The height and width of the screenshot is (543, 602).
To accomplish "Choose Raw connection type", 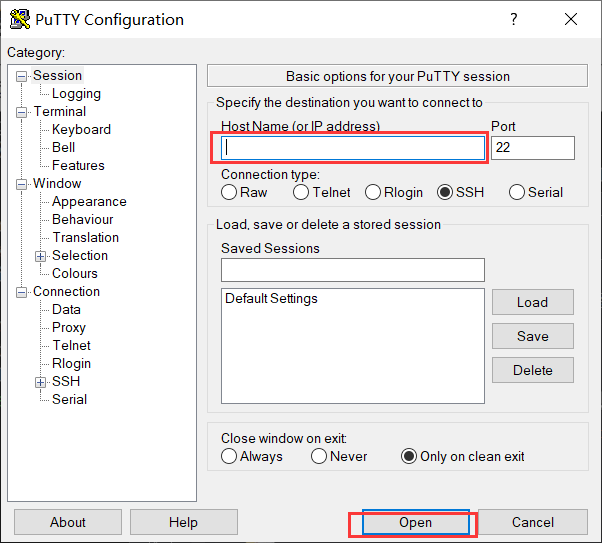I will pyautogui.click(x=230, y=192).
